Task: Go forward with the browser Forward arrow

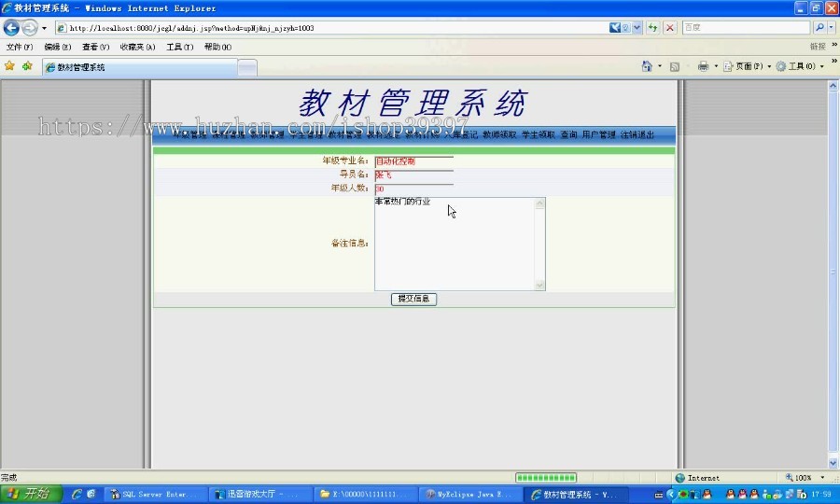Action: pyautogui.click(x=30, y=27)
